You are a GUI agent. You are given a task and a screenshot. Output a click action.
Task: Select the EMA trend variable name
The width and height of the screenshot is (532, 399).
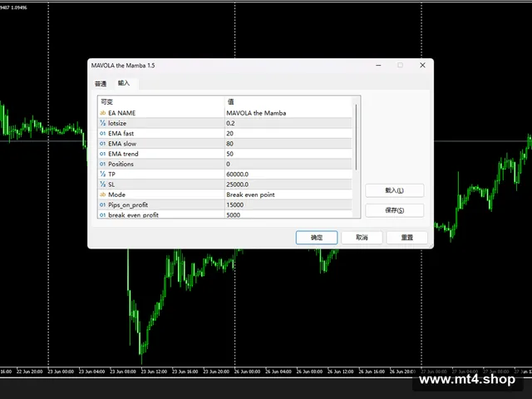123,154
